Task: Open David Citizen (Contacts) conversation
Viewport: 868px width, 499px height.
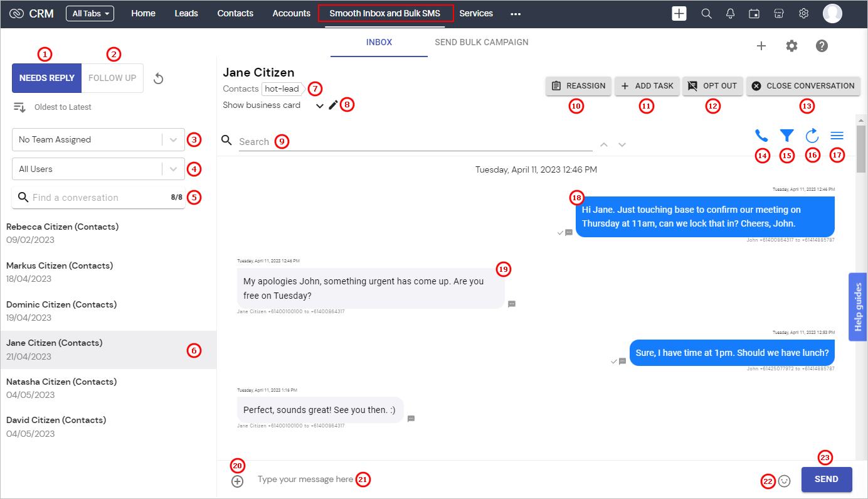Action: (109, 427)
